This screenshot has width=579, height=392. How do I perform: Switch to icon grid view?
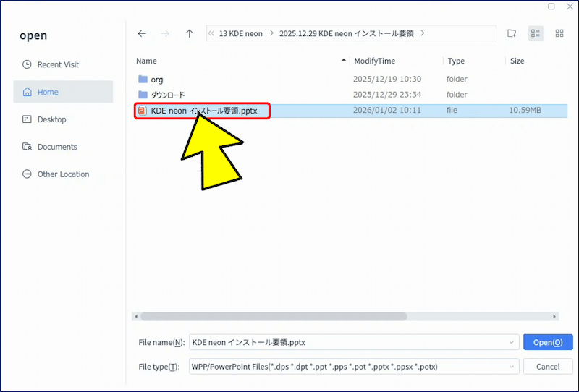[559, 33]
